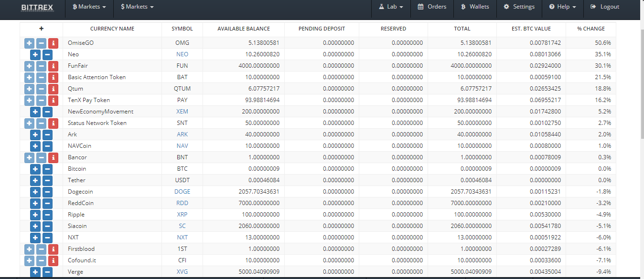
Task: Click the deposit plus icon for Ark
Action: pyautogui.click(x=35, y=134)
